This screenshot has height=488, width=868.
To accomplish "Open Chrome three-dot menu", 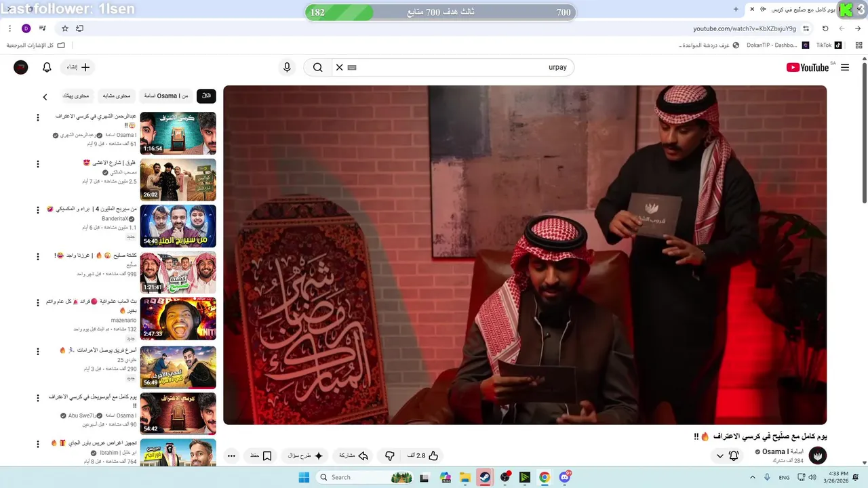I will [9, 28].
